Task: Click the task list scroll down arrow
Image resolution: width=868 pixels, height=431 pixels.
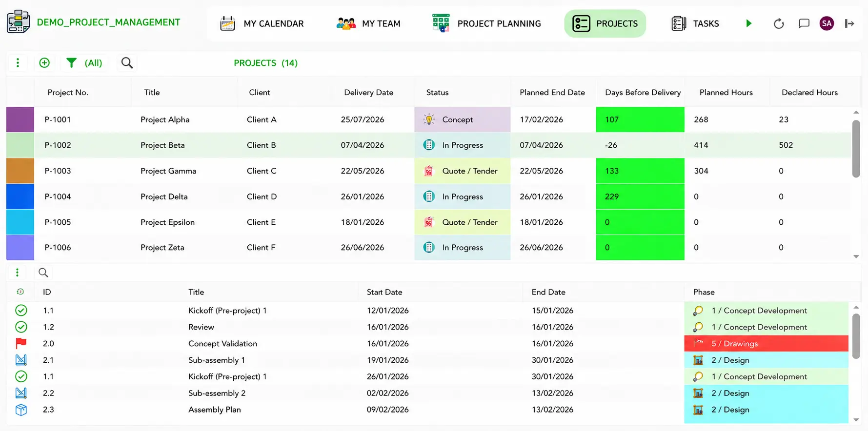Action: [x=856, y=420]
